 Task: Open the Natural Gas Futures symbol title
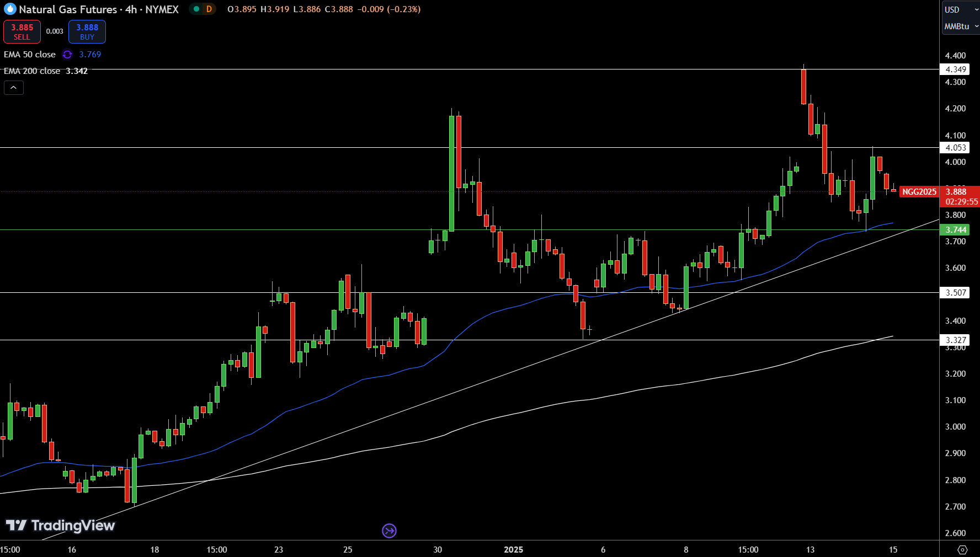point(99,9)
